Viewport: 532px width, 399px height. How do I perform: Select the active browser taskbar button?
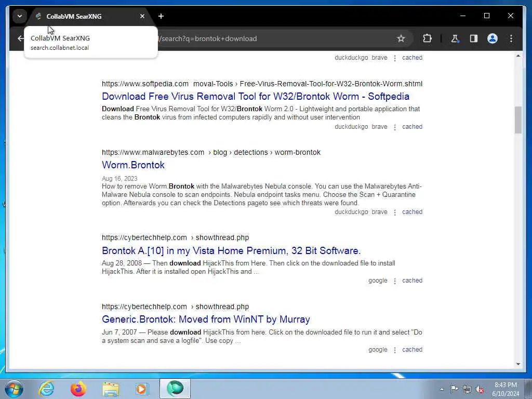pos(175,389)
